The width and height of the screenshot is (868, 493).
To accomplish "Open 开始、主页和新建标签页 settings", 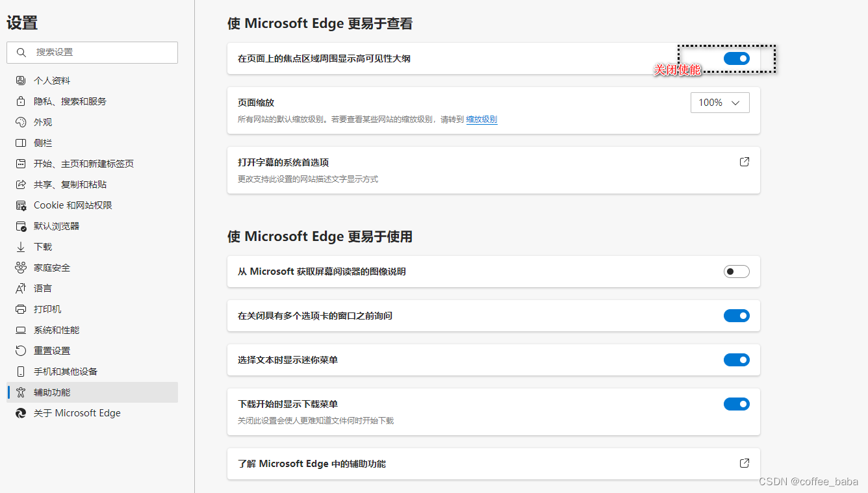I will 92,164.
